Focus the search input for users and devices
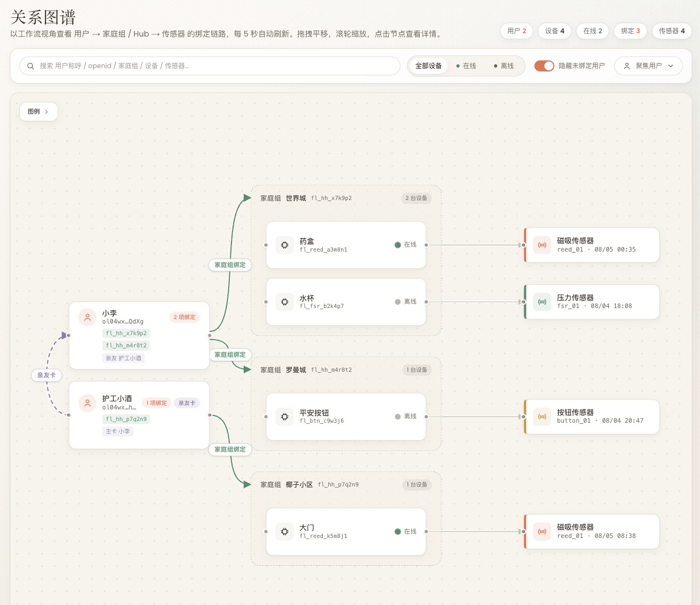This screenshot has width=700, height=605. tap(210, 66)
